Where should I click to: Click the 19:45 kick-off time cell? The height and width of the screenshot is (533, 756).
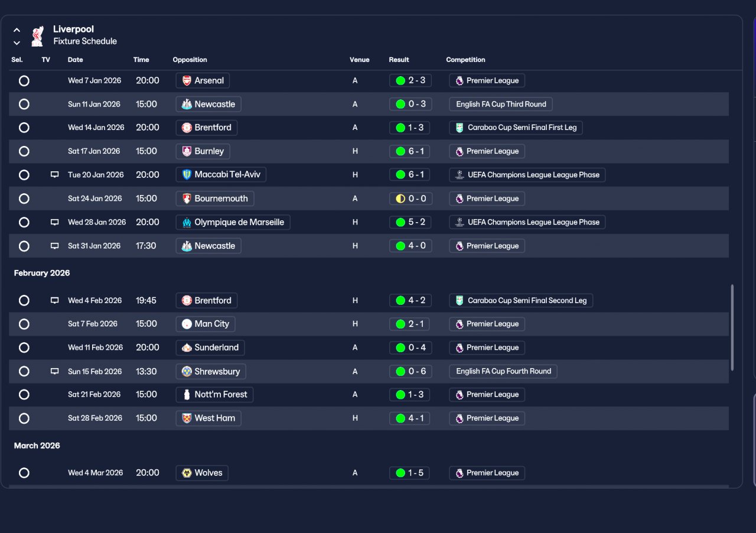146,300
